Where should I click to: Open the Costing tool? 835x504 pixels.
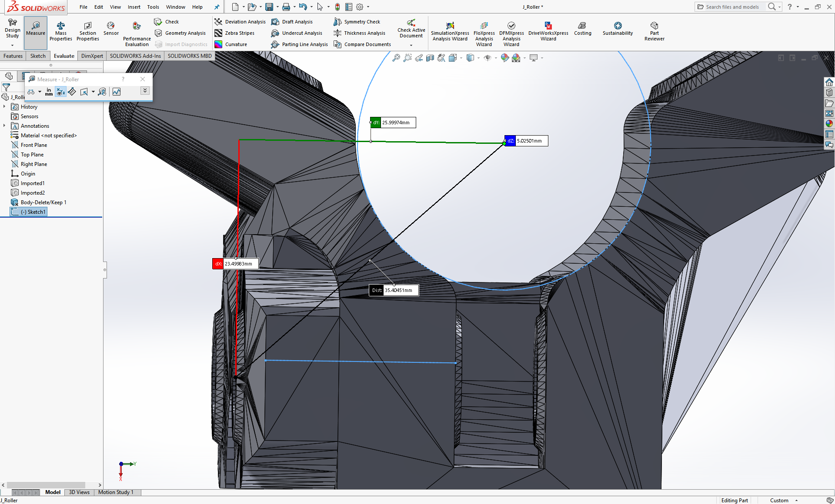point(583,29)
